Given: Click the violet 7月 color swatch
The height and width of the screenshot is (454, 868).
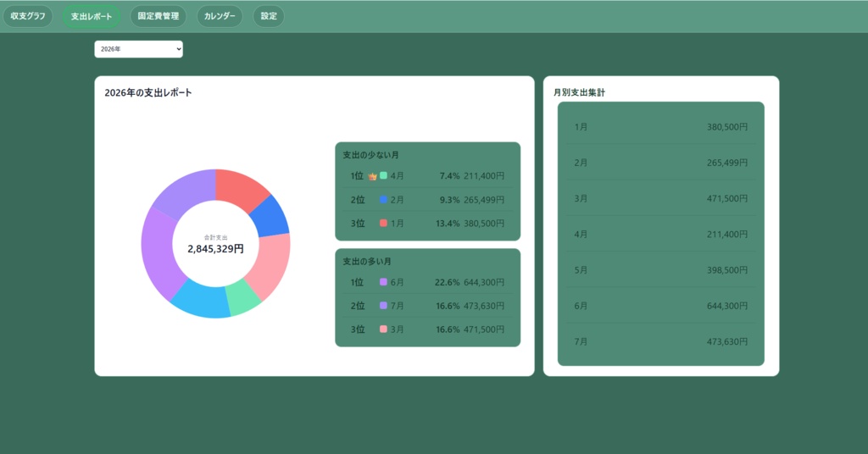Looking at the screenshot, I should (383, 306).
